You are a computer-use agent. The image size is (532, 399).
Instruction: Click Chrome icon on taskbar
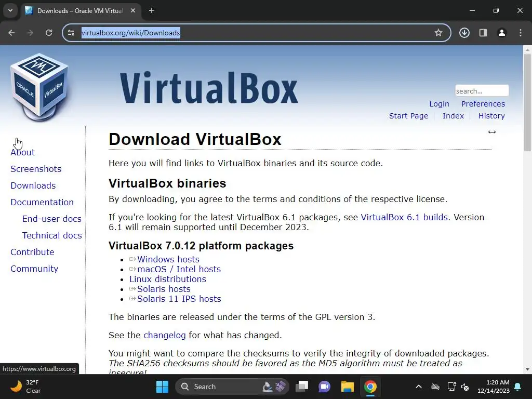(x=370, y=387)
